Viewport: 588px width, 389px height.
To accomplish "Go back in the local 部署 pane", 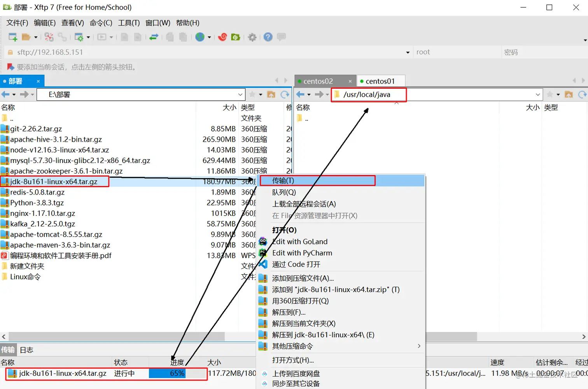I will click(5, 95).
